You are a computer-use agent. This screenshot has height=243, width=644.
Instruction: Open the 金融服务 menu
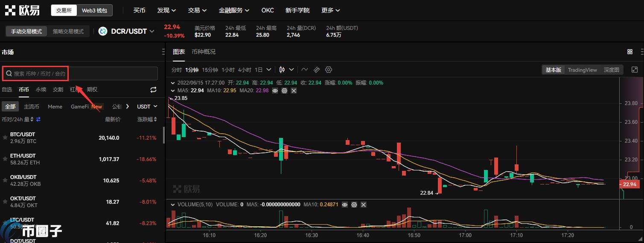tap(234, 10)
